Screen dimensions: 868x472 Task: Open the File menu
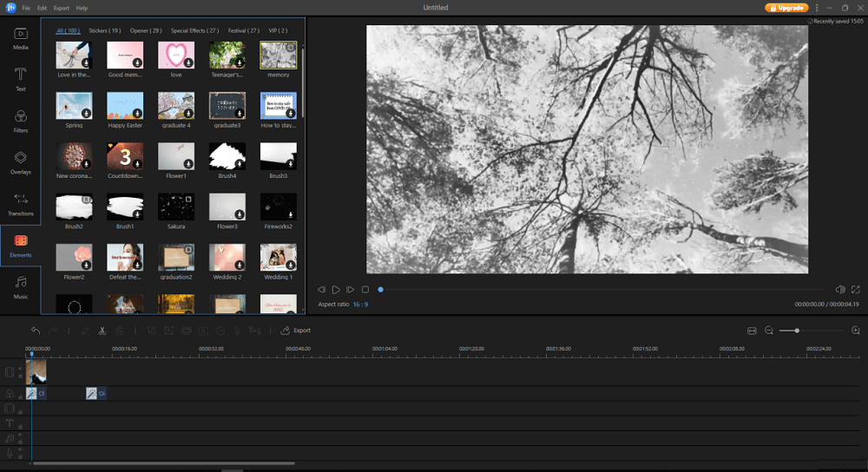26,8
